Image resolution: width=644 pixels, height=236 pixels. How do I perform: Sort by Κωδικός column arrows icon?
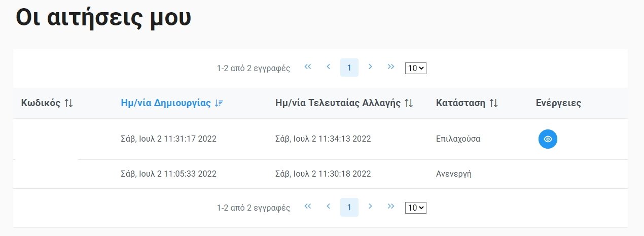(x=69, y=103)
